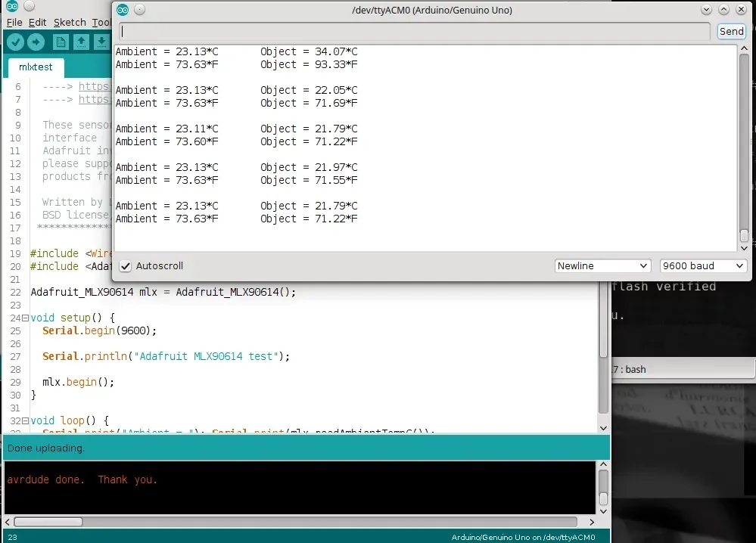Click the serial monitor text input field
Screen dimensions: 756x543
[415, 31]
